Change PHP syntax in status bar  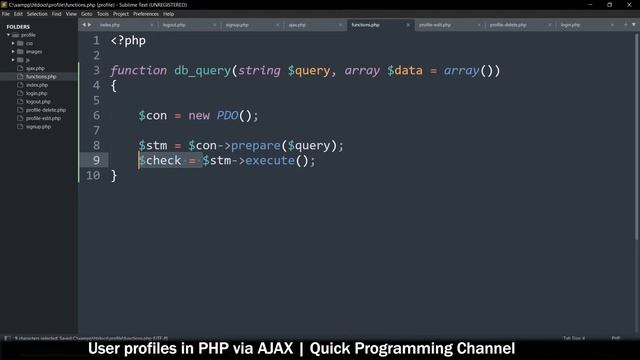click(616, 338)
